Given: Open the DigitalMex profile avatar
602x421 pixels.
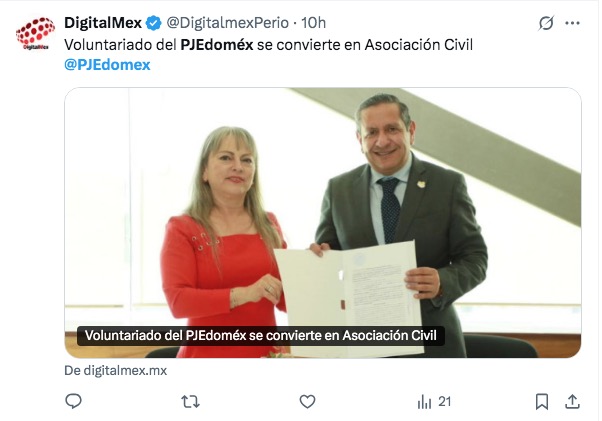Looking at the screenshot, I should pyautogui.click(x=35, y=33).
